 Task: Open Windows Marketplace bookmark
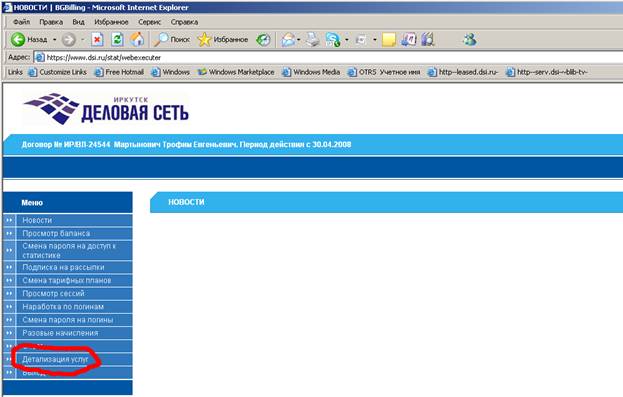236,72
